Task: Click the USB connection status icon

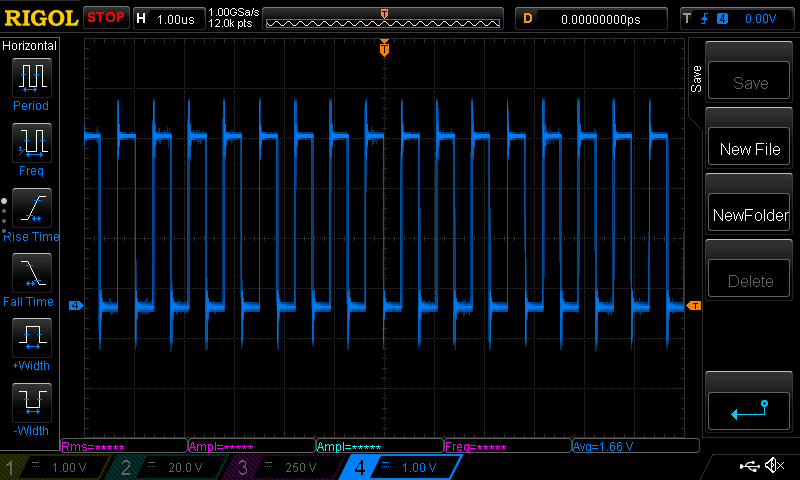Action: tap(749, 465)
